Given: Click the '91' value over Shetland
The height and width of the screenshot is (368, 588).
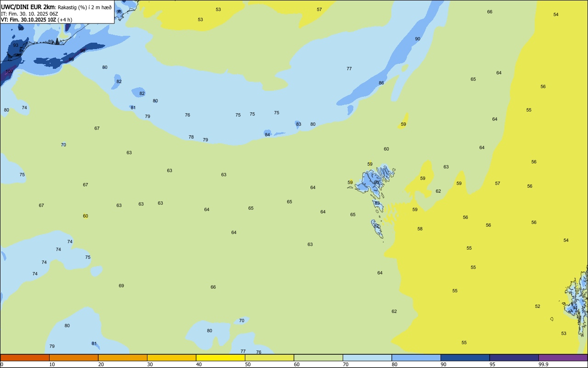Looking at the screenshot, I should tap(575, 308).
